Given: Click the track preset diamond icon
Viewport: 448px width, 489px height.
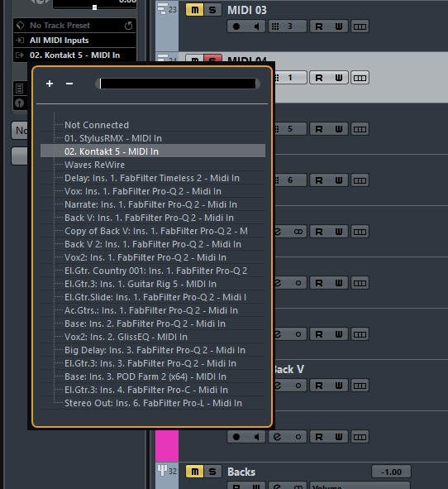Looking at the screenshot, I should [x=20, y=26].
